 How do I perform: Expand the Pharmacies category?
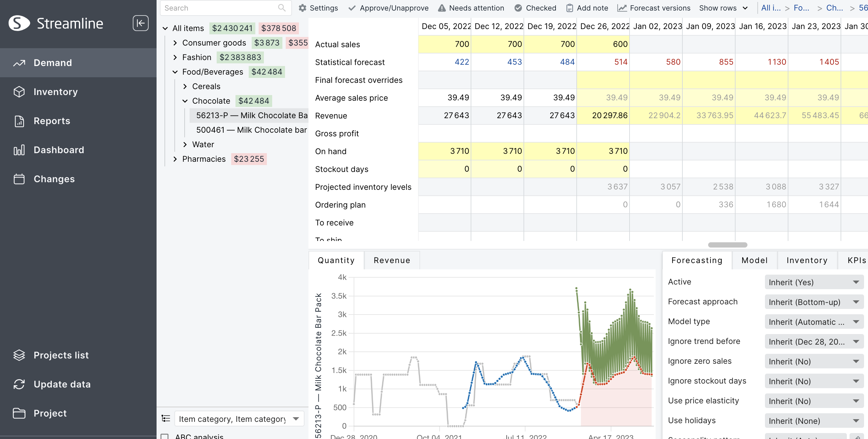pos(175,159)
